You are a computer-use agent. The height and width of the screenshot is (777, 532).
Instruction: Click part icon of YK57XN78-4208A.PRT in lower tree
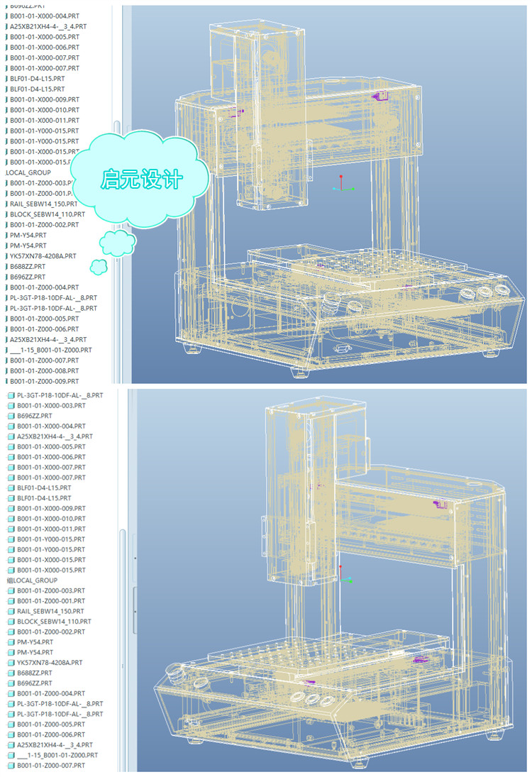[11, 663]
